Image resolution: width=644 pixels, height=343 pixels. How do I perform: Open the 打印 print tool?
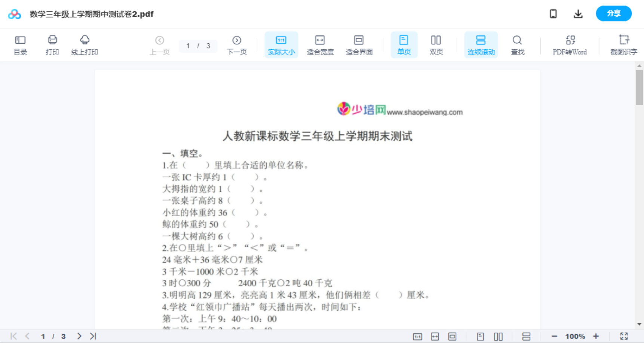tap(52, 45)
